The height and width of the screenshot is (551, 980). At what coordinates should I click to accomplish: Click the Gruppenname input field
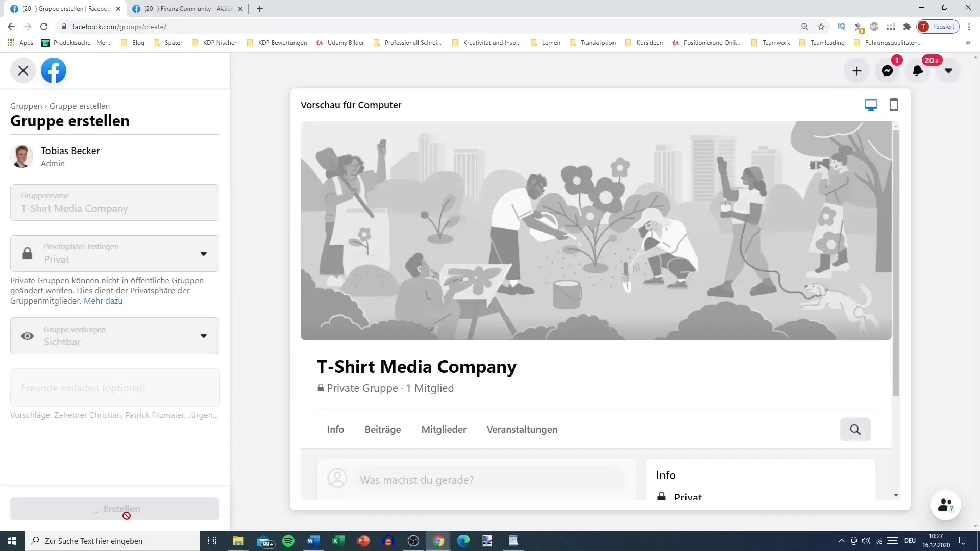115,203
